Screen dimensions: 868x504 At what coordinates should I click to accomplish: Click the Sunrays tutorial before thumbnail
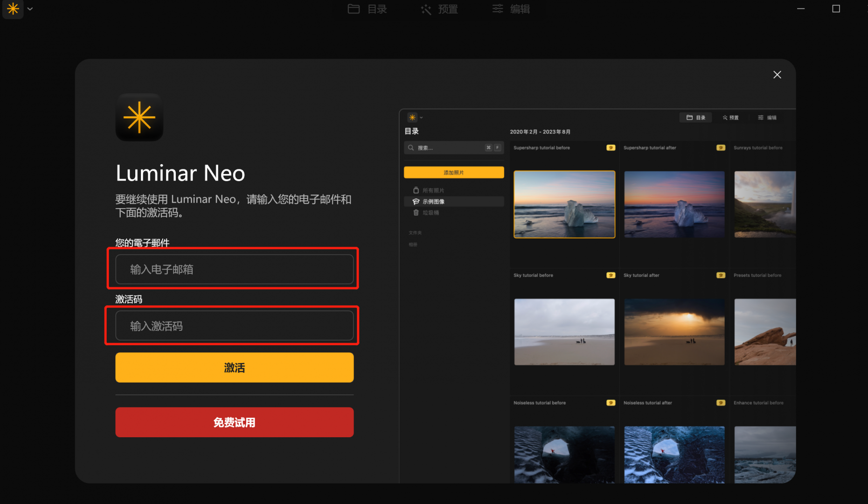click(x=765, y=204)
